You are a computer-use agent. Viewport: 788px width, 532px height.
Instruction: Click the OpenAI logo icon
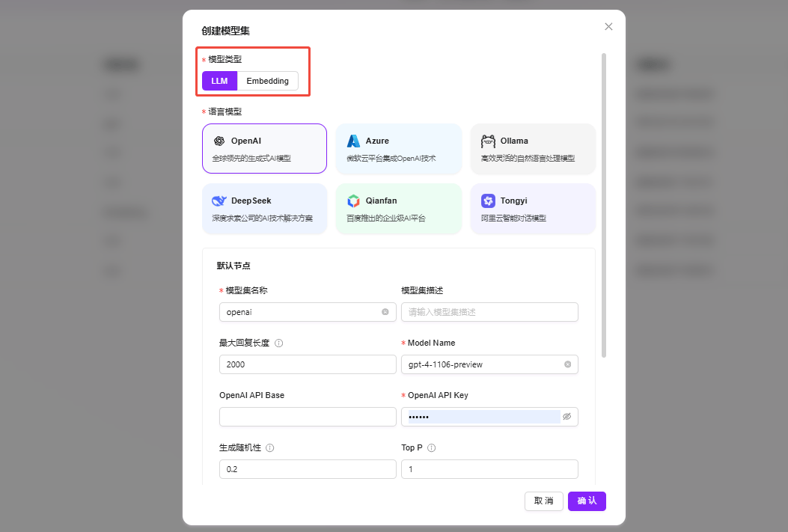[219, 141]
